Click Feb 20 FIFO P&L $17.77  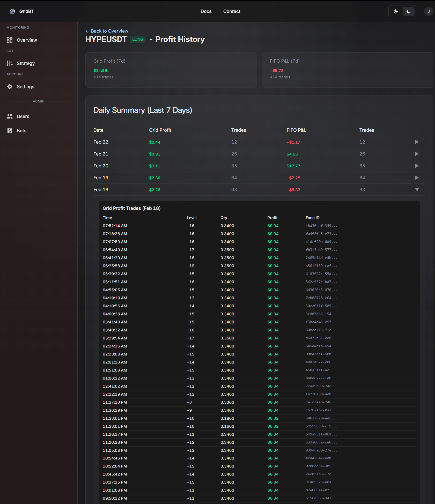tap(293, 166)
